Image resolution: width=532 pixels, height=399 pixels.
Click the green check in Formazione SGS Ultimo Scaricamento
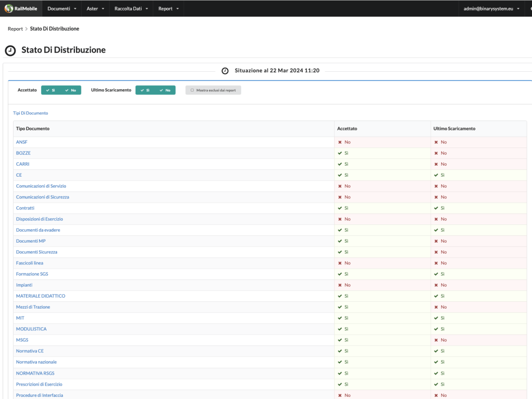pyautogui.click(x=436, y=274)
